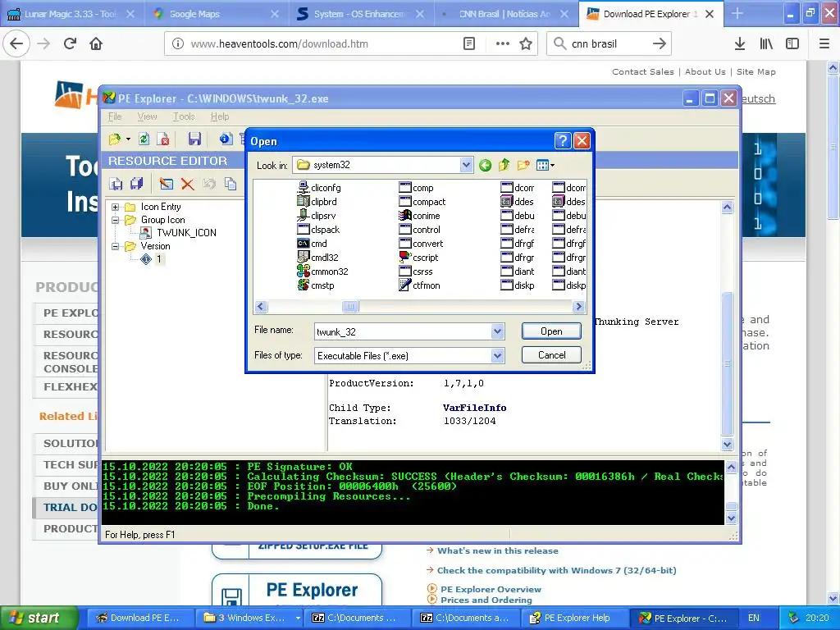Open Firefox downloads arrow icon
840x630 pixels.
tap(739, 44)
